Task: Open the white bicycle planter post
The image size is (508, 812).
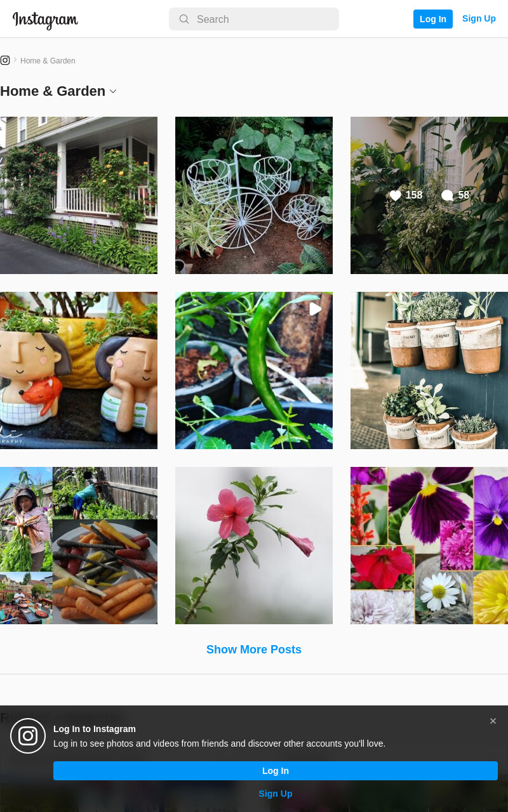Action: click(x=254, y=195)
